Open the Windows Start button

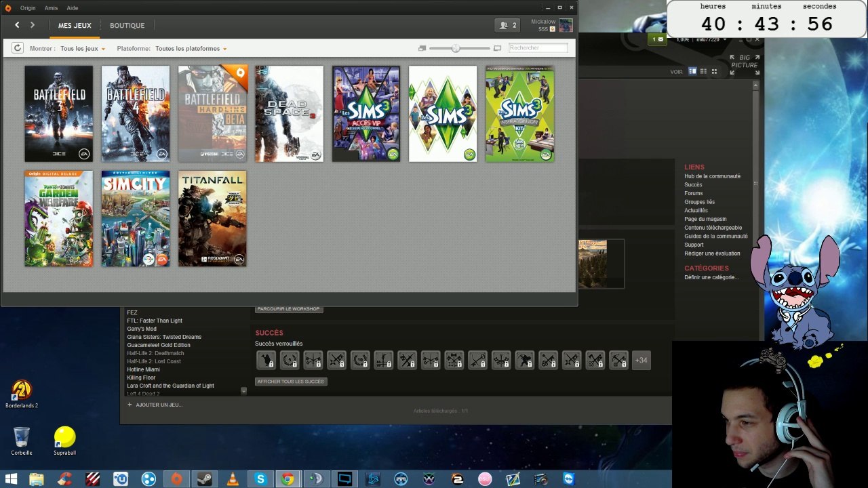11,479
